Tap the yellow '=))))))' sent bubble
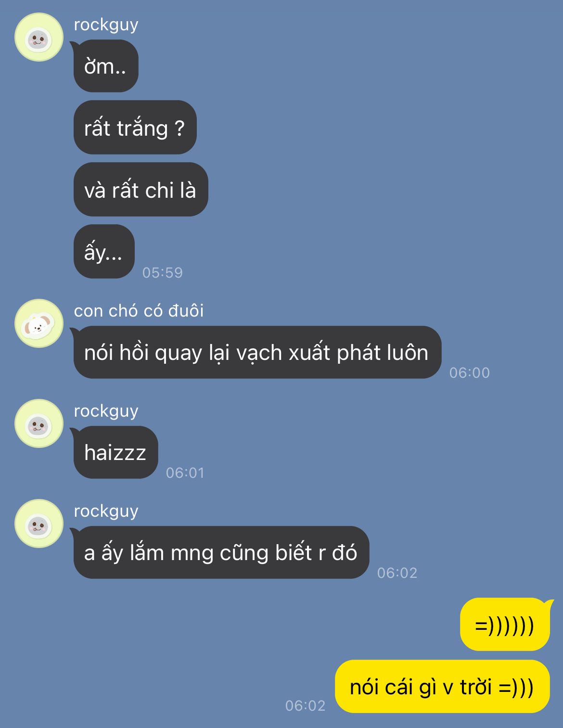This screenshot has width=563, height=728. (x=505, y=625)
